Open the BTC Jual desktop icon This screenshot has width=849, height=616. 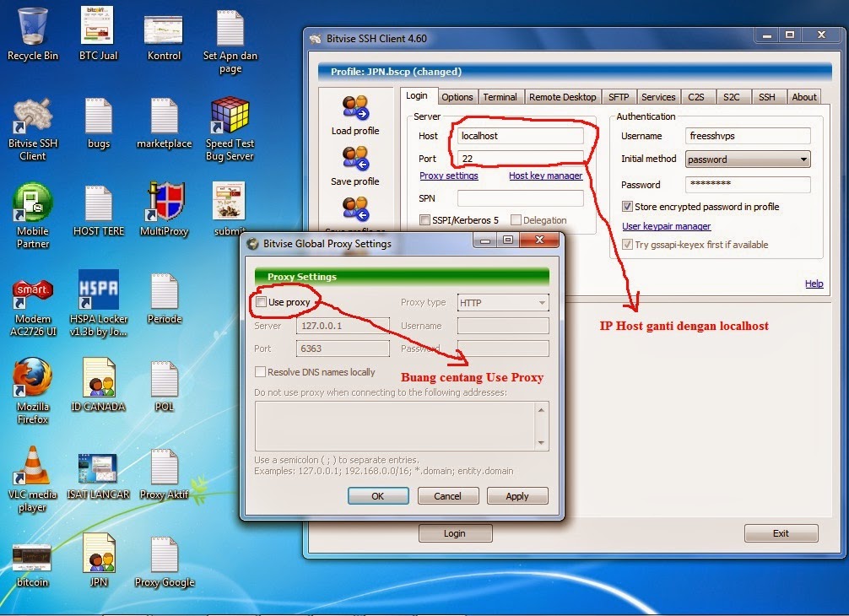click(98, 32)
